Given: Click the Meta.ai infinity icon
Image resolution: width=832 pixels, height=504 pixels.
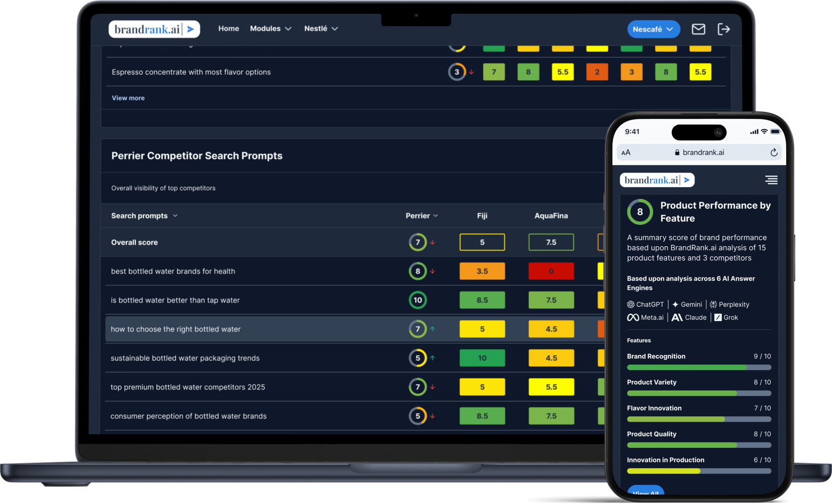Looking at the screenshot, I should coord(633,317).
